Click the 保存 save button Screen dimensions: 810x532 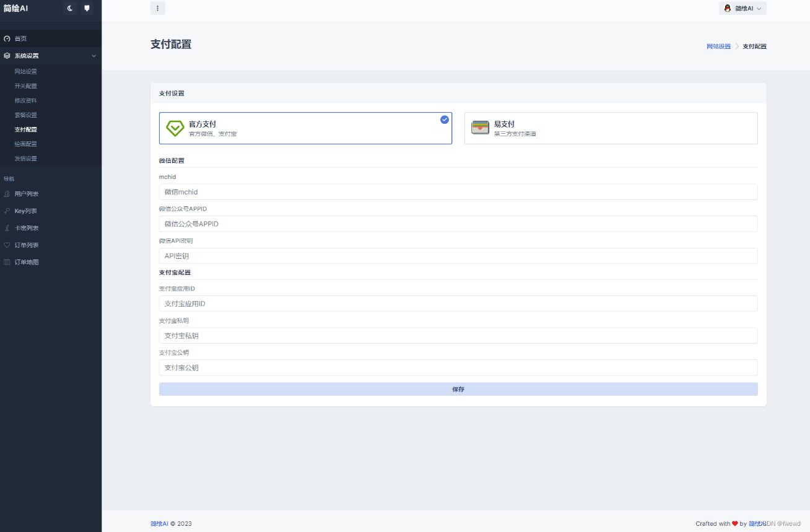click(x=458, y=389)
